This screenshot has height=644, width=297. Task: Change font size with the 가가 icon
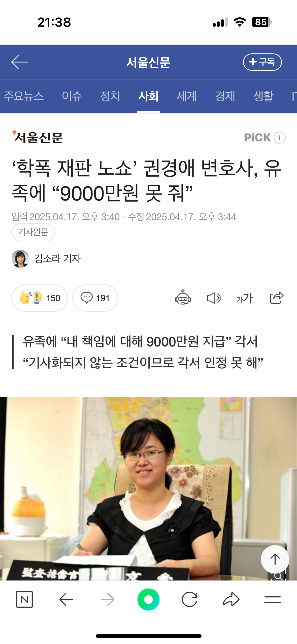(x=245, y=298)
